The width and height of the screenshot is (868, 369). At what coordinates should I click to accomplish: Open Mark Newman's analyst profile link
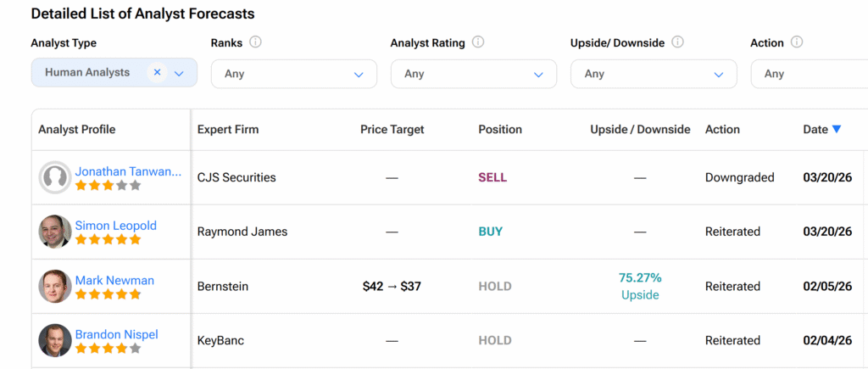click(114, 280)
